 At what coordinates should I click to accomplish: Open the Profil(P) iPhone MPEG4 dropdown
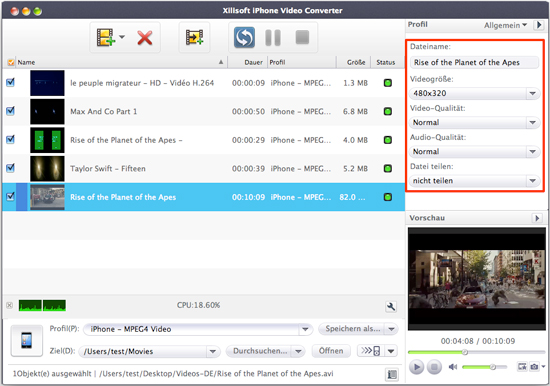click(198, 329)
